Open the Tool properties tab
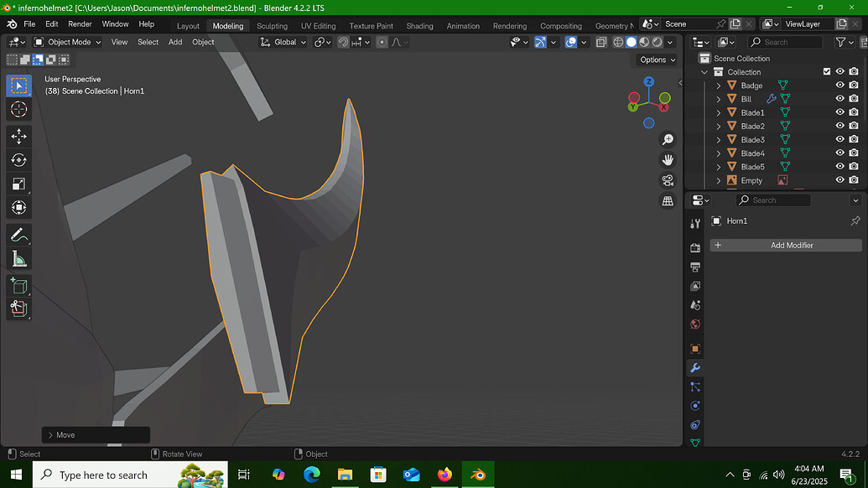Screen dimensions: 868x488 click(x=695, y=224)
